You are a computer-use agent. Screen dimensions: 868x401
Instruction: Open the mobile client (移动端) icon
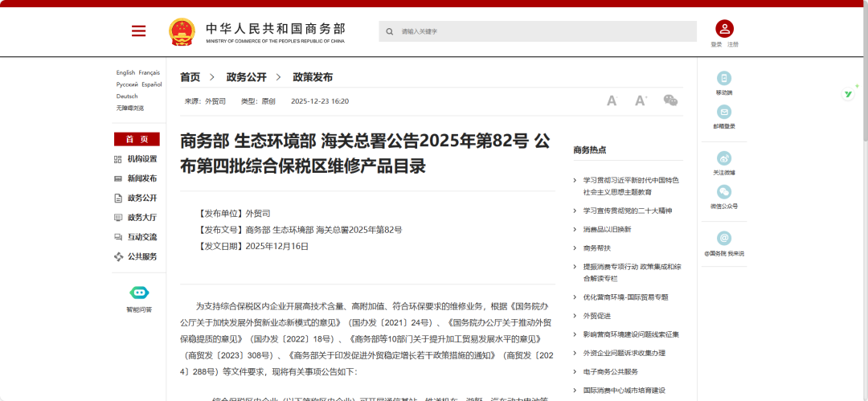tap(723, 78)
